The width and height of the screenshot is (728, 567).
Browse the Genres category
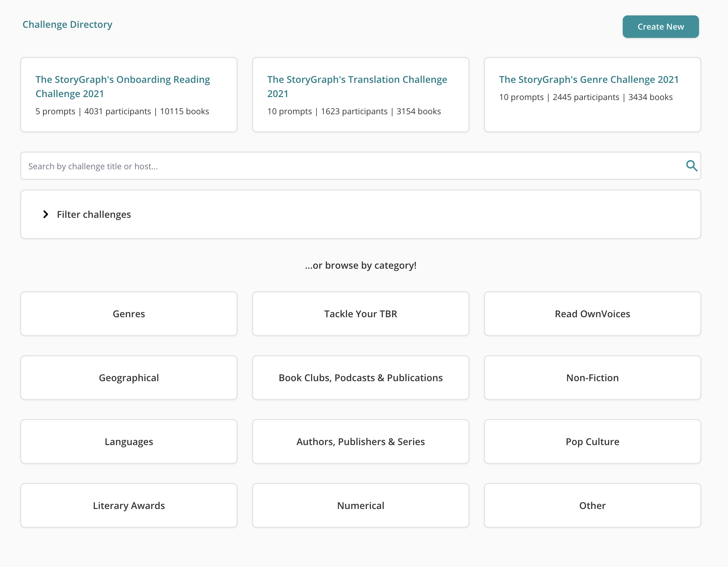[x=129, y=314]
